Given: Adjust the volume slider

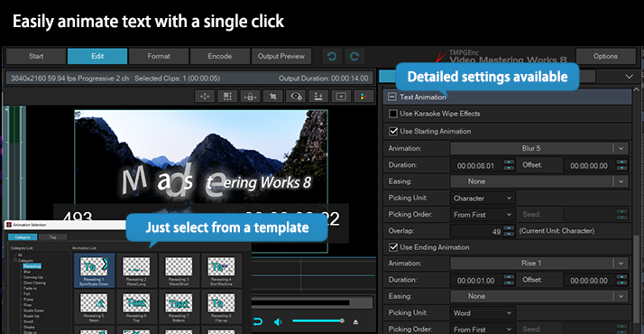Looking at the screenshot, I should [317, 320].
